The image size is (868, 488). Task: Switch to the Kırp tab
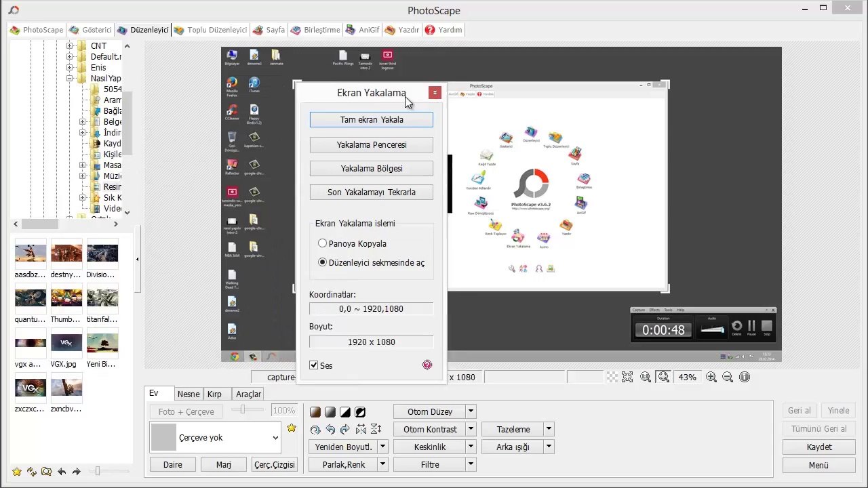[x=214, y=394]
